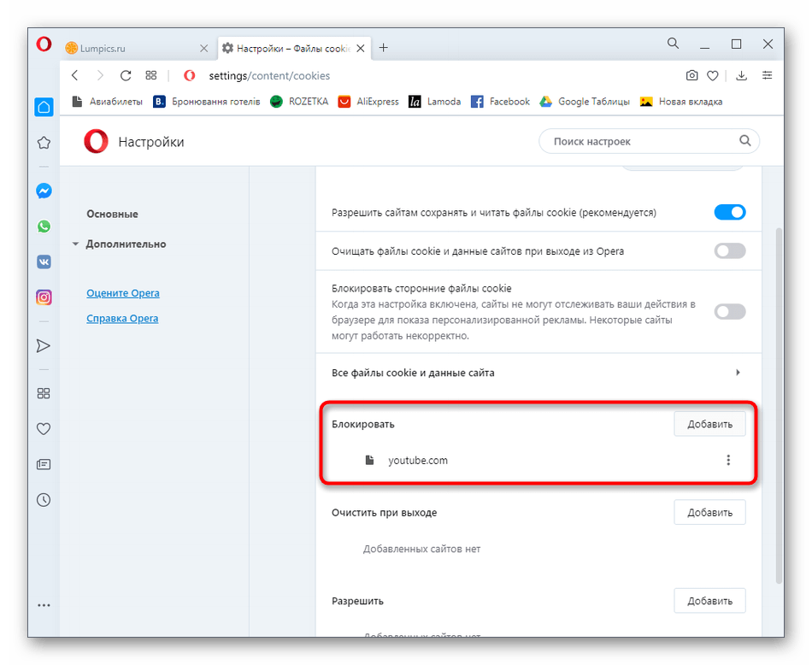Click Добавить button in Разрешить section

pyautogui.click(x=709, y=601)
